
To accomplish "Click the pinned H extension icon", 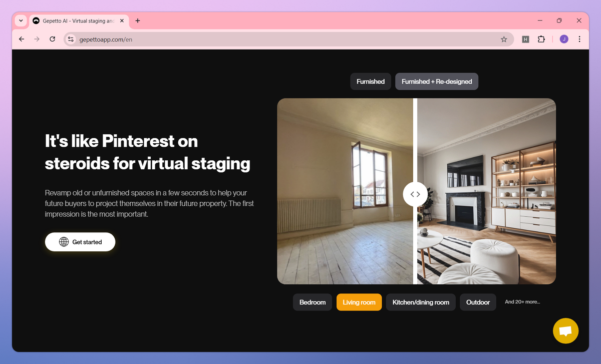I will [525, 39].
